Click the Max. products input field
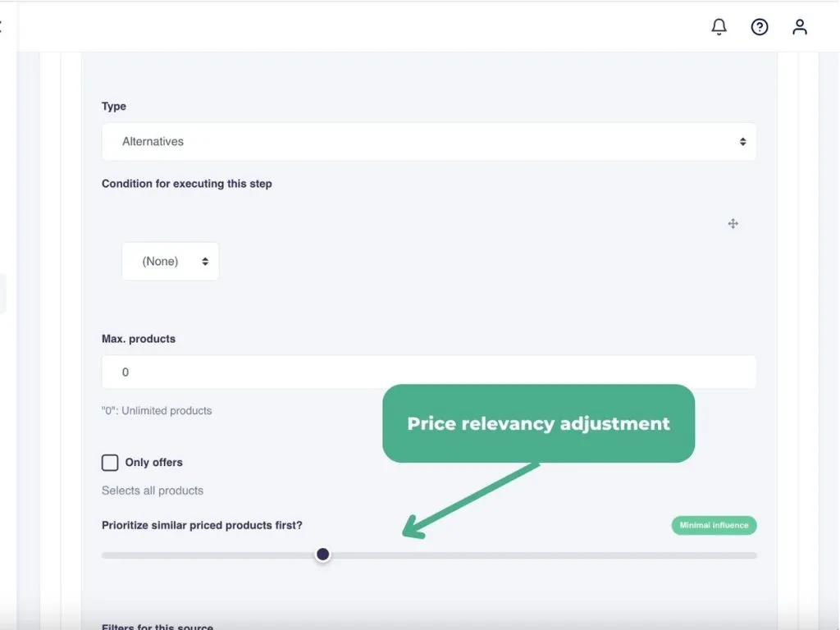 click(428, 372)
